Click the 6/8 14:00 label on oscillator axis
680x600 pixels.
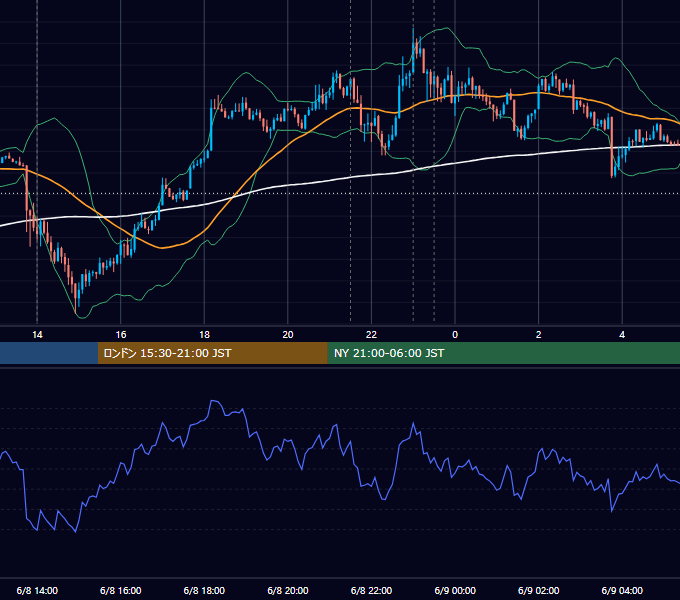click(37, 590)
